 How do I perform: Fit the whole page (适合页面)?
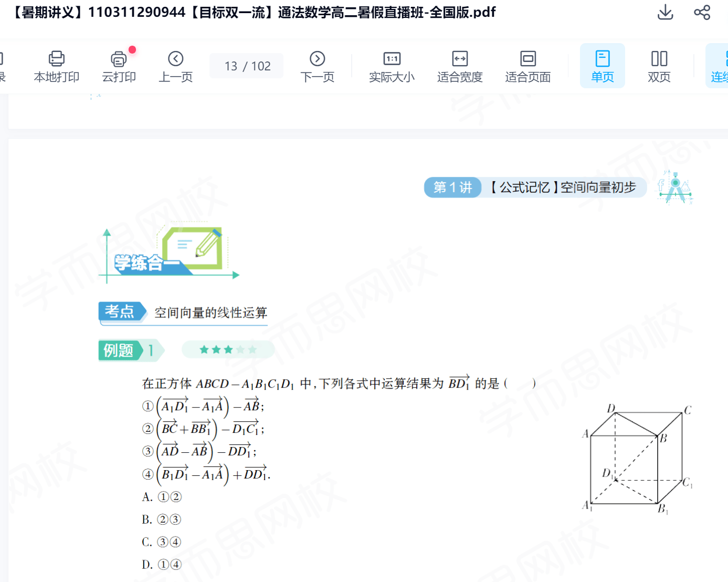point(528,66)
